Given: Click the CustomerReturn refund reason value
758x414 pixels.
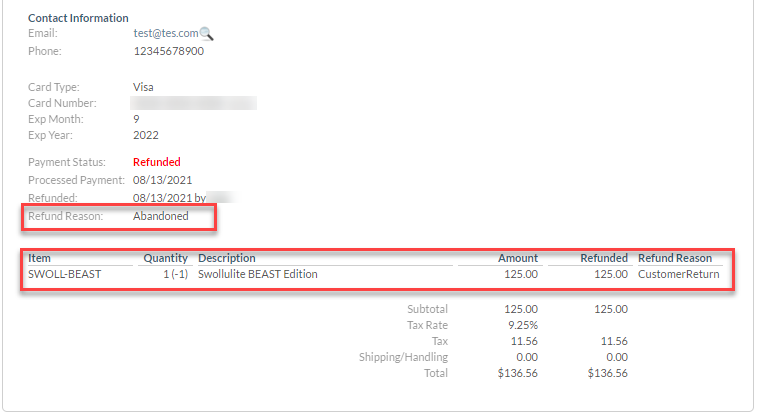Looking at the screenshot, I should point(679,274).
